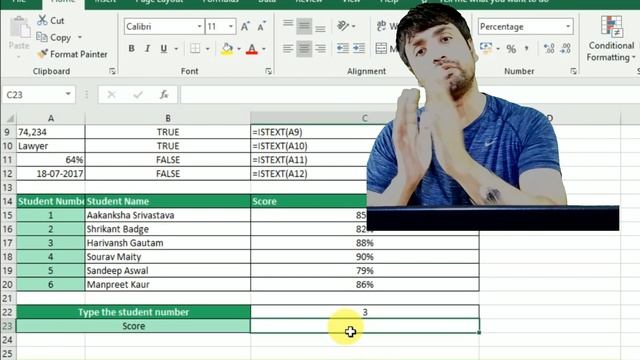Image resolution: width=640 pixels, height=360 pixels.
Task: Click the Paste clipboard icon
Action: (x=19, y=28)
